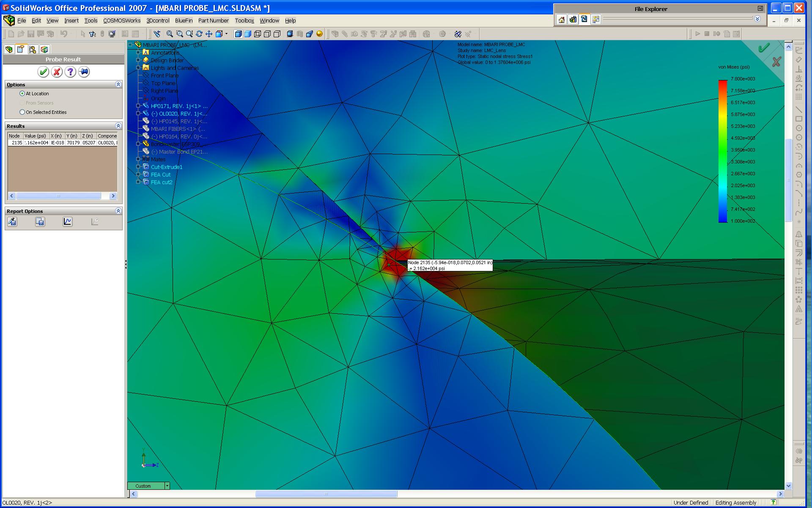Click Node column header in Results
This screenshot has height=508, width=812.
point(15,136)
